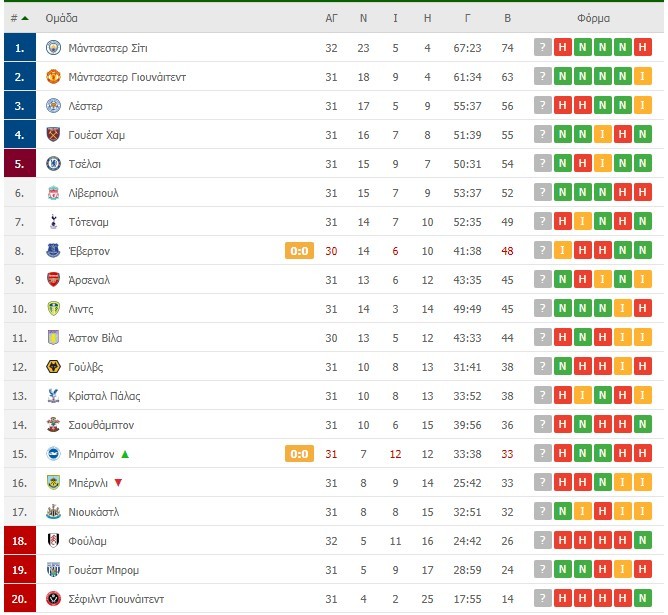
Task: Open the Λέστερ team link
Action: [x=86, y=106]
